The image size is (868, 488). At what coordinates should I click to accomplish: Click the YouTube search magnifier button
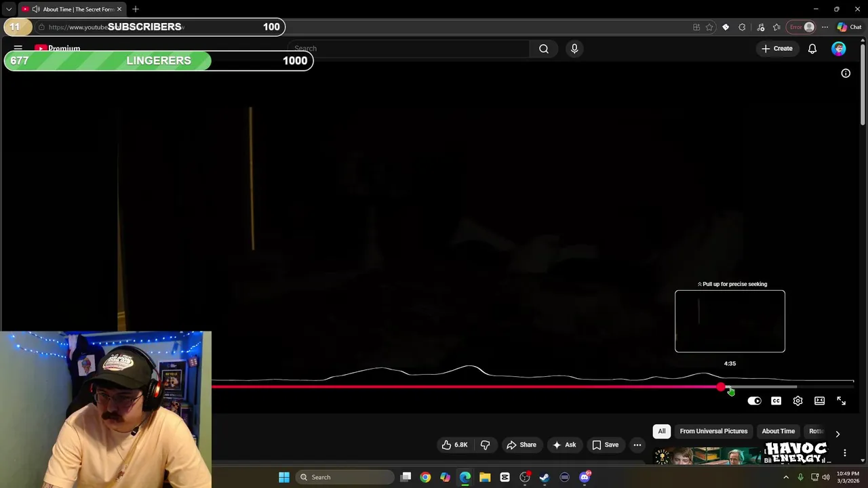point(543,49)
